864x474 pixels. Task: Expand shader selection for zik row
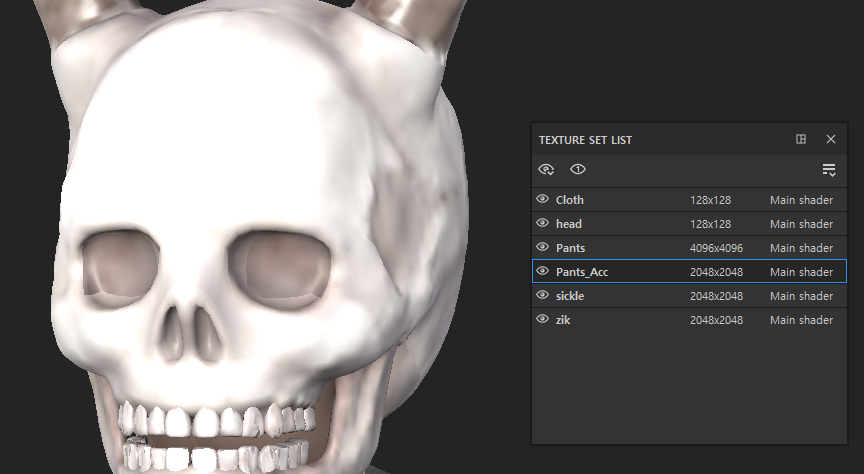pos(801,320)
